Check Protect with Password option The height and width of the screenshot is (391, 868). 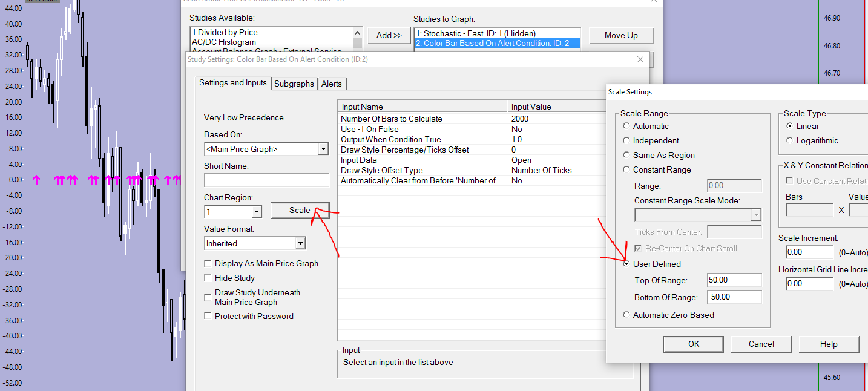point(208,316)
